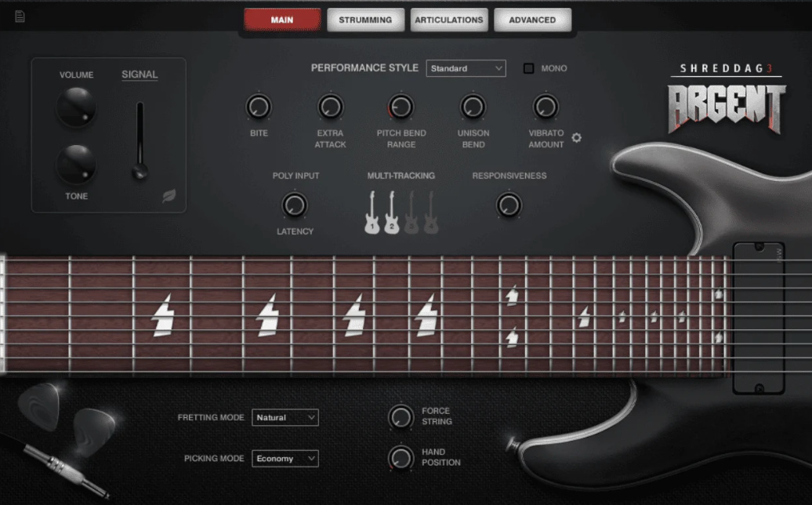Click the SIGNAL label link
The width and height of the screenshot is (812, 505).
(140, 74)
